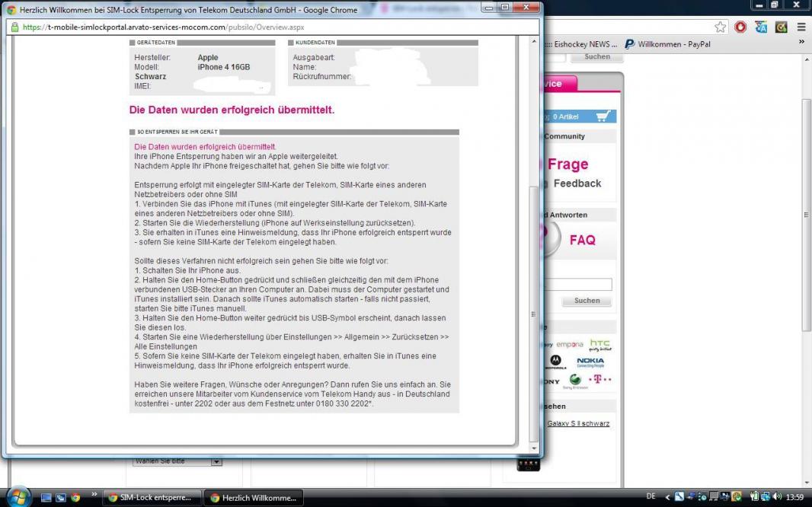The image size is (812, 507).
Task: Select the emporia brand logo
Action: 570,345
